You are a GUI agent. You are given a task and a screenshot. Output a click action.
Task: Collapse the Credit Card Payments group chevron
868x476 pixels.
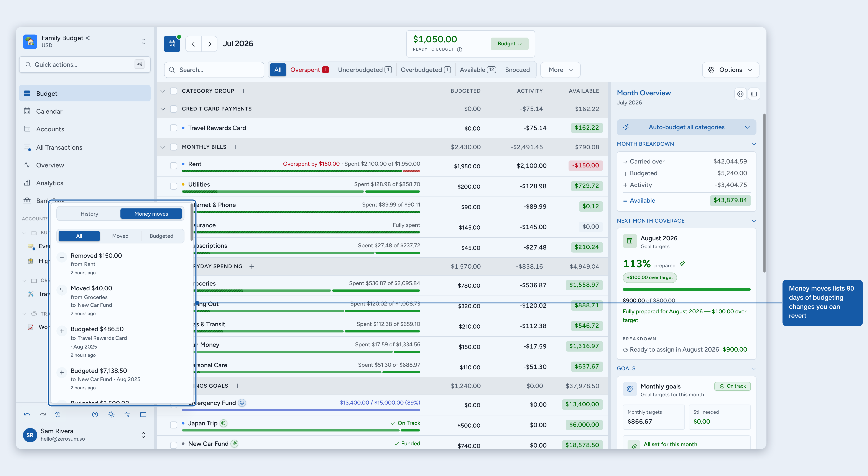[x=163, y=109]
